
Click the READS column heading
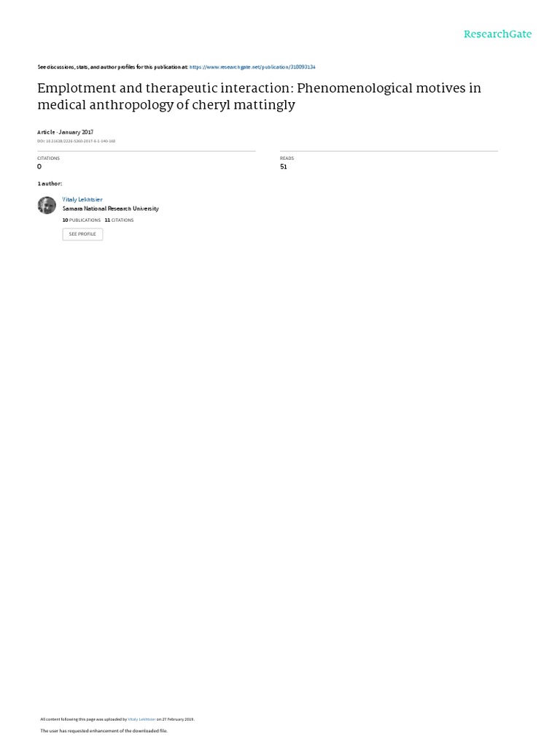pyautogui.click(x=287, y=158)
